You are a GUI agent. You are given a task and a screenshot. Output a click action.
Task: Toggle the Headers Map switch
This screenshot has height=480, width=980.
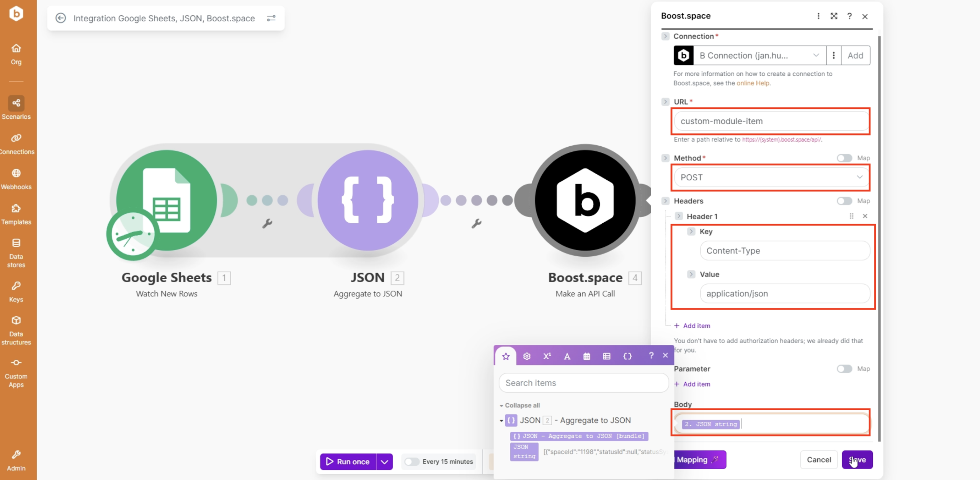pos(844,201)
